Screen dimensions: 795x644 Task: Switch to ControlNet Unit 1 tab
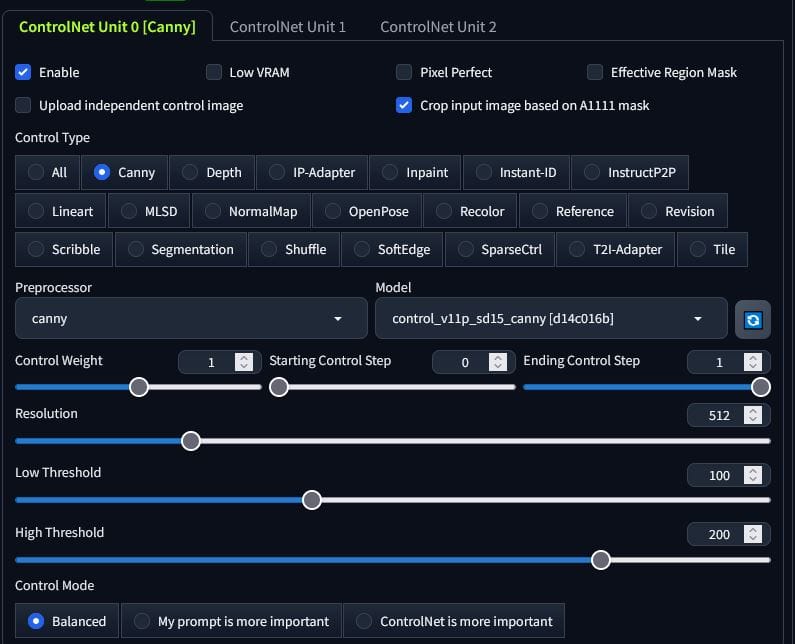[287, 26]
